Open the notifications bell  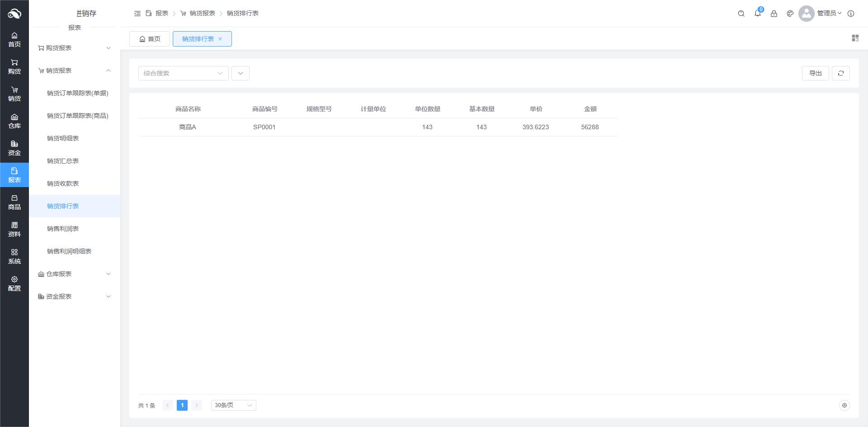pyautogui.click(x=757, y=14)
